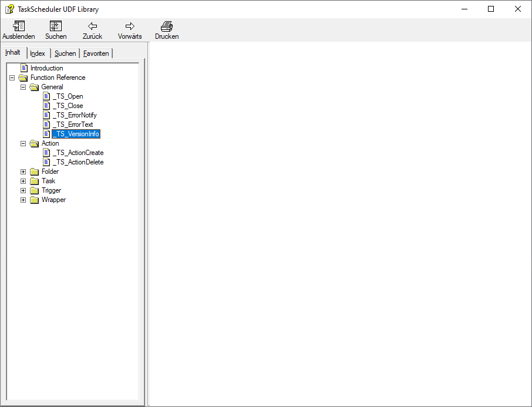This screenshot has height=407, width=532.
Task: Open the _TS_ActionCreate topic
Action: [78, 153]
